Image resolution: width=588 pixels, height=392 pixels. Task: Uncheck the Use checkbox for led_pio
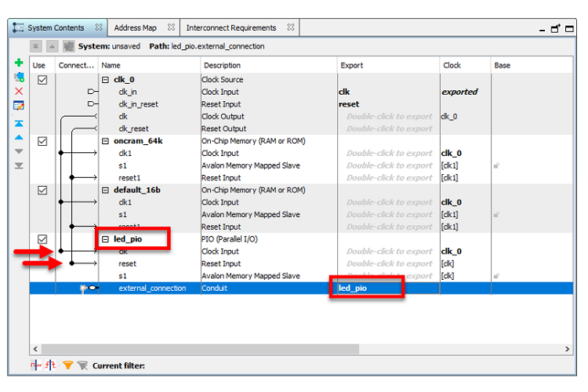(42, 239)
